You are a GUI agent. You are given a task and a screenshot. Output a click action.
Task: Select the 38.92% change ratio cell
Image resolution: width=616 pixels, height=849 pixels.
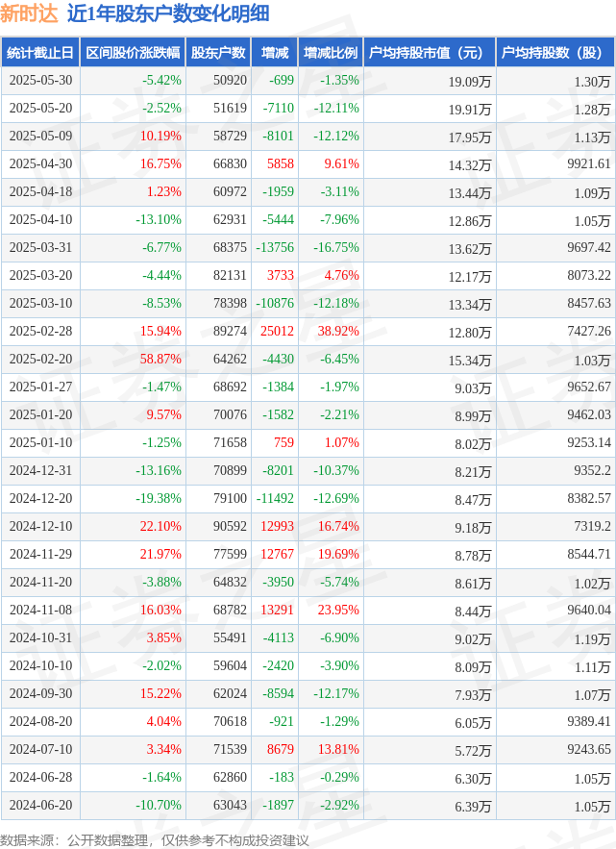click(x=337, y=331)
